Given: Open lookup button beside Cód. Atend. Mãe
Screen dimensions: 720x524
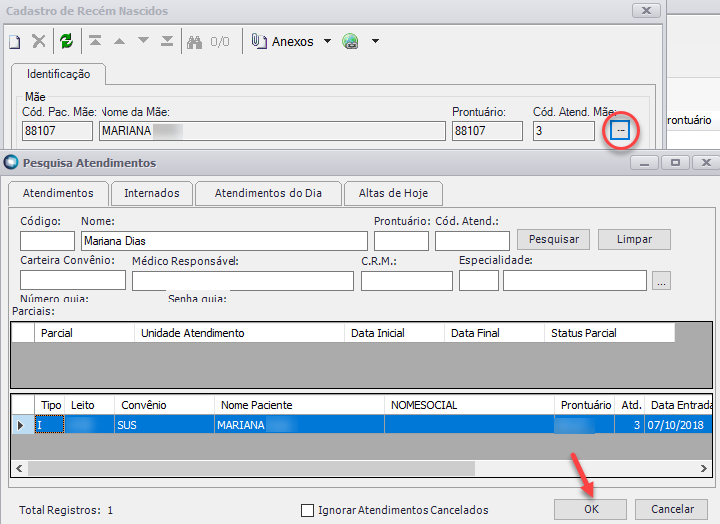Looking at the screenshot, I should [x=620, y=130].
